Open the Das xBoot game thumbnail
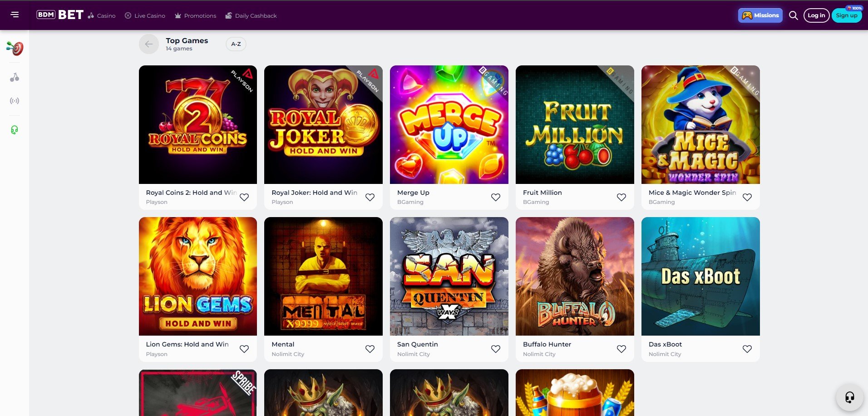Image resolution: width=868 pixels, height=416 pixels. [x=700, y=276]
